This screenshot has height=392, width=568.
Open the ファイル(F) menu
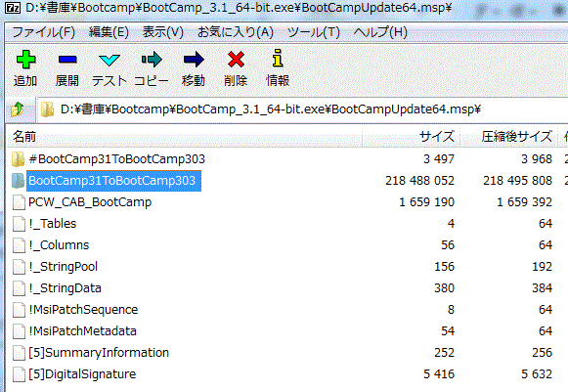pyautogui.click(x=43, y=32)
